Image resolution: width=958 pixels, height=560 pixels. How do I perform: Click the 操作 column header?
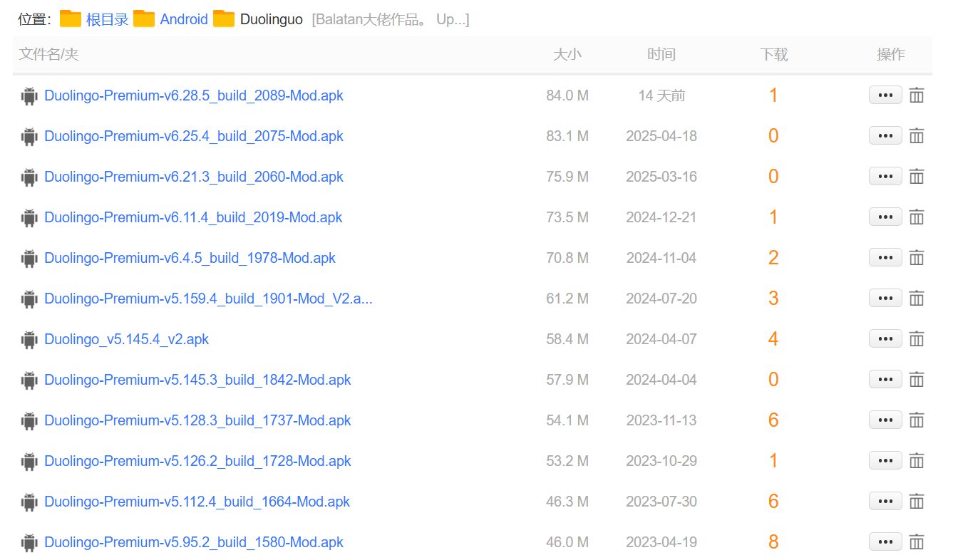[890, 54]
